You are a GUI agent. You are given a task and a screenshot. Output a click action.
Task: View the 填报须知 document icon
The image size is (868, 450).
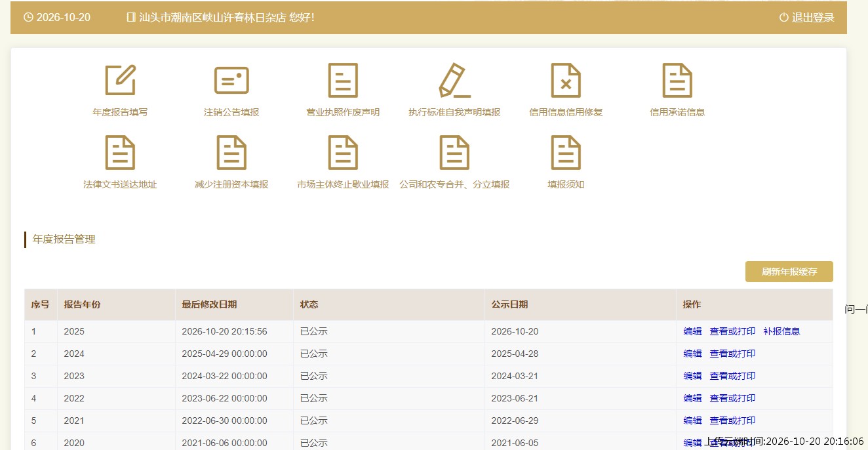click(x=566, y=152)
